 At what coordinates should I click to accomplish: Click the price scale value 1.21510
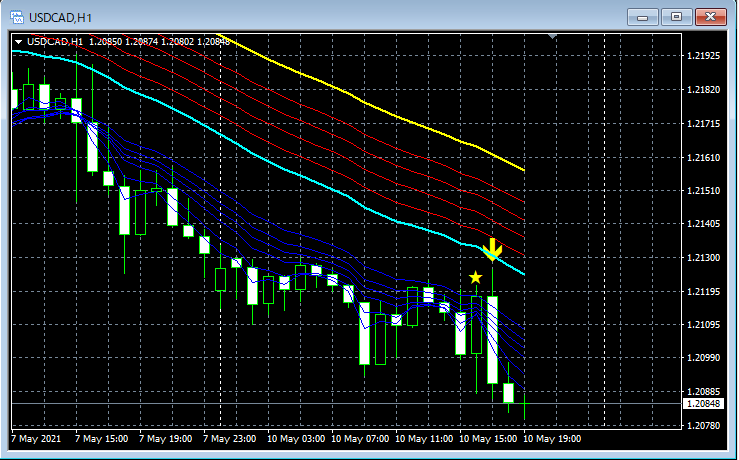704,191
